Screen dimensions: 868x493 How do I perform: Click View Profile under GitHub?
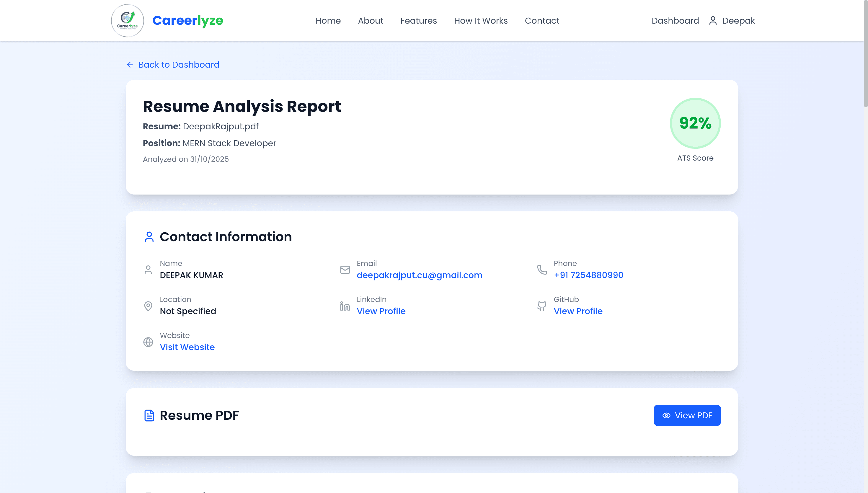tap(578, 311)
